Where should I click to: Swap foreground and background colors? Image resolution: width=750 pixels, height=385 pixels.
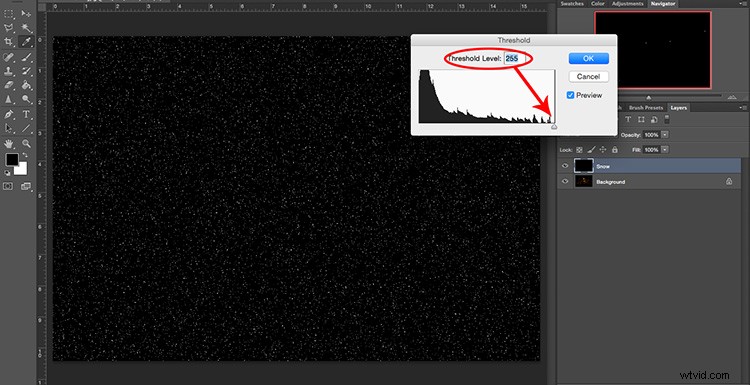click(25, 156)
